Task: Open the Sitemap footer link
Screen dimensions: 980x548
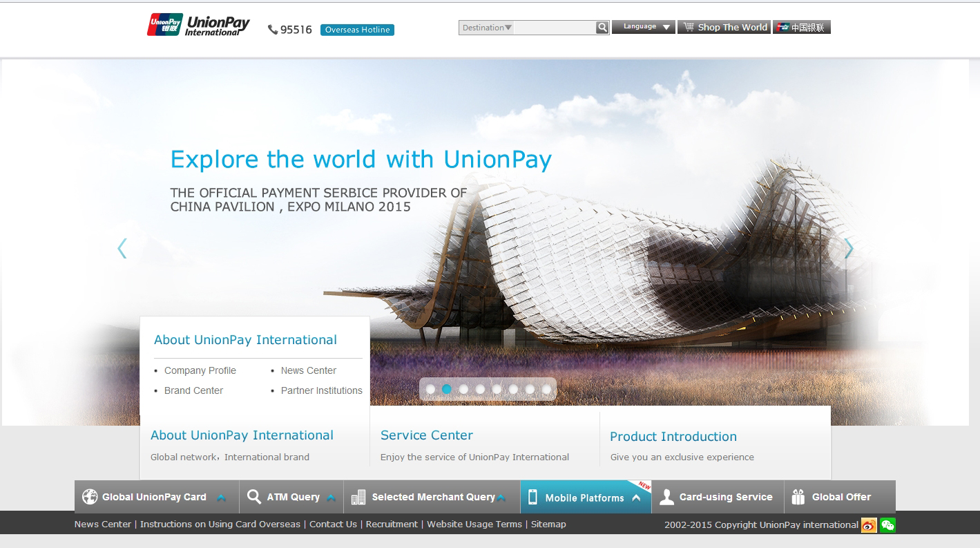Action: (548, 525)
